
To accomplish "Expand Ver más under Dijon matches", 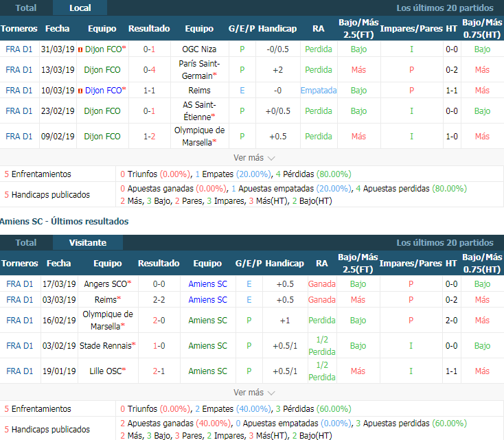I will [x=254, y=158].
